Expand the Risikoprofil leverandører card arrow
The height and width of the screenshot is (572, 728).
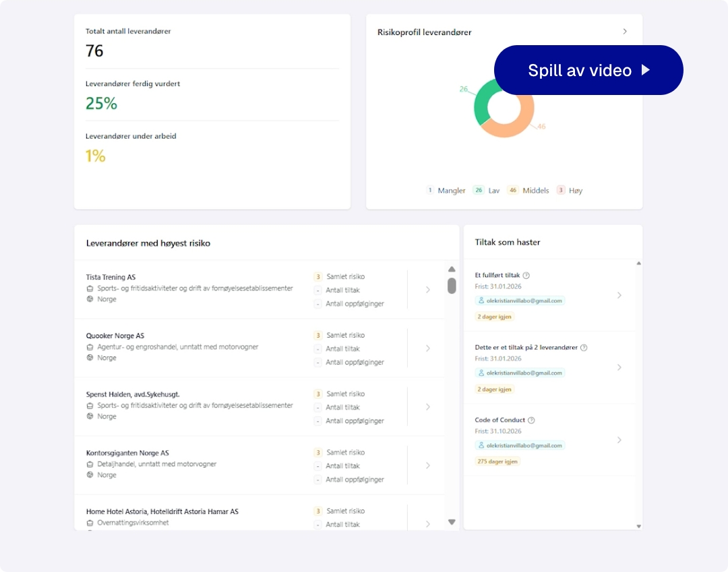click(625, 32)
